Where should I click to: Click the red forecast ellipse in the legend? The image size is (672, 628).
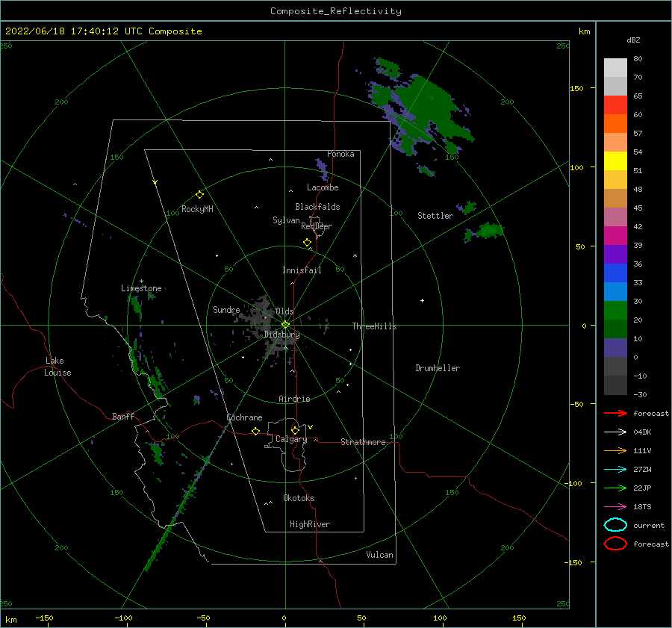click(x=615, y=544)
